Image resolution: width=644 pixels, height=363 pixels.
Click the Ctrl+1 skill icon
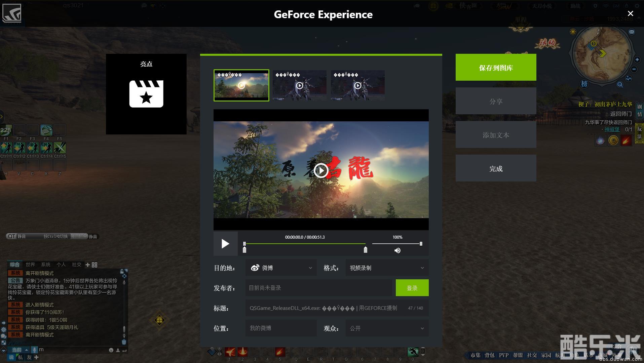point(6,148)
